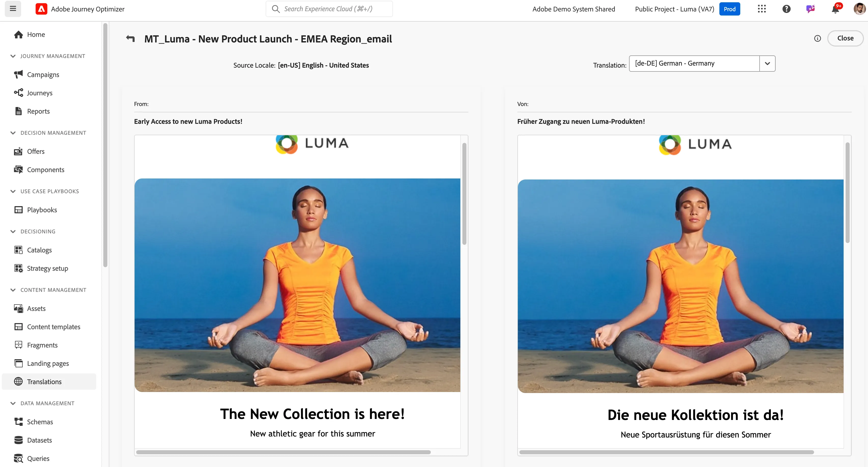This screenshot has height=467, width=868.
Task: Open Campaigns megaphone icon
Action: point(19,74)
